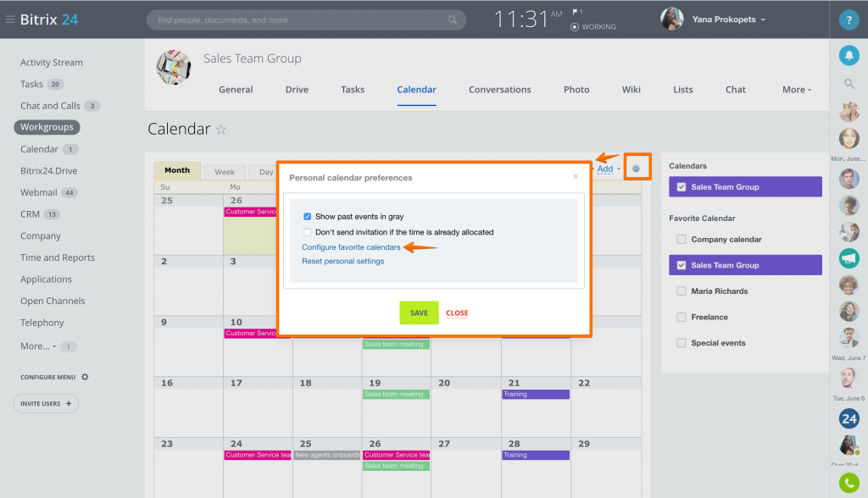Click the right sidebar search icon

[849, 84]
